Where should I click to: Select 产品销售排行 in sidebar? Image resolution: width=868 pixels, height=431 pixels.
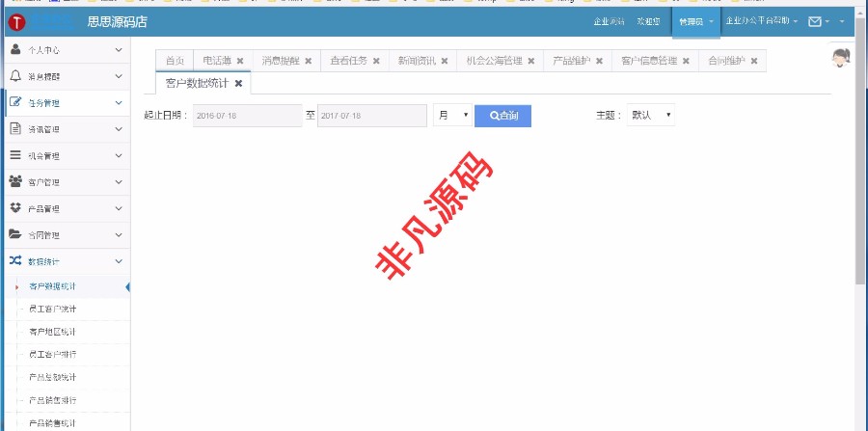(53, 400)
